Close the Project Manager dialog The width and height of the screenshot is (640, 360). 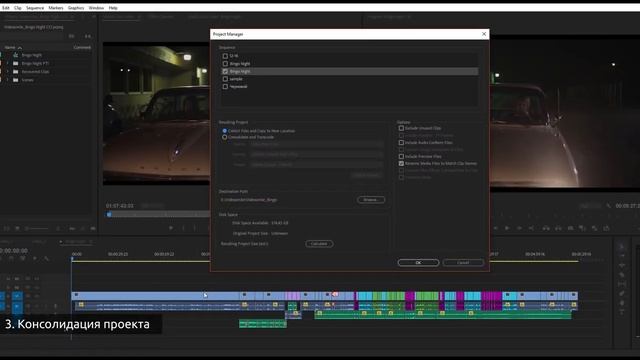pos(484,34)
